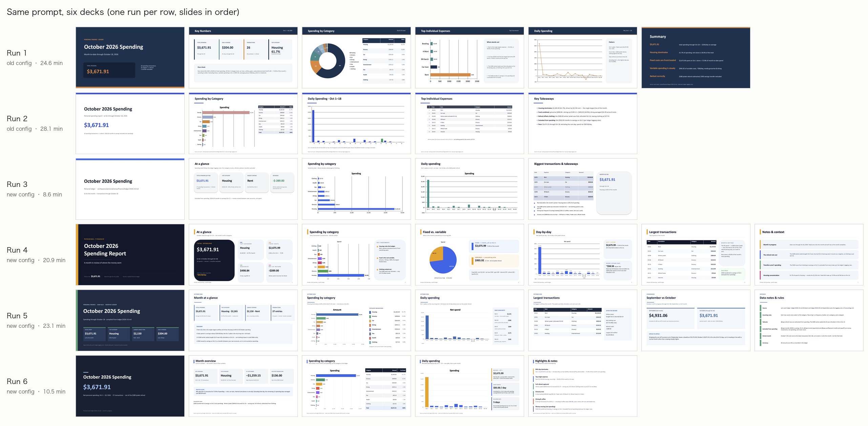Viewport: 868px width, 426px height.
Task: Open Run 4 'Spending by category' slide
Action: coord(356,255)
